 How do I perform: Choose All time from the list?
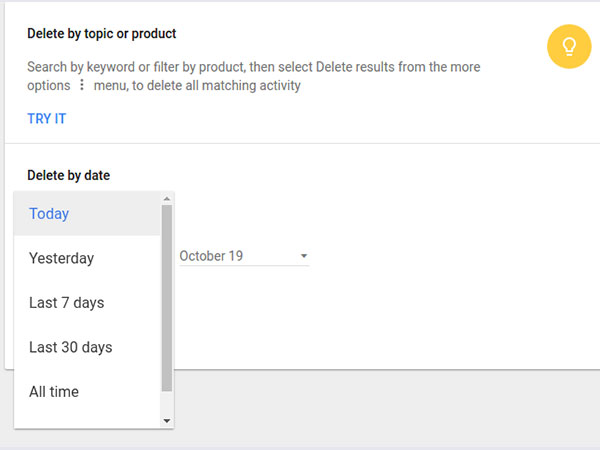click(54, 392)
